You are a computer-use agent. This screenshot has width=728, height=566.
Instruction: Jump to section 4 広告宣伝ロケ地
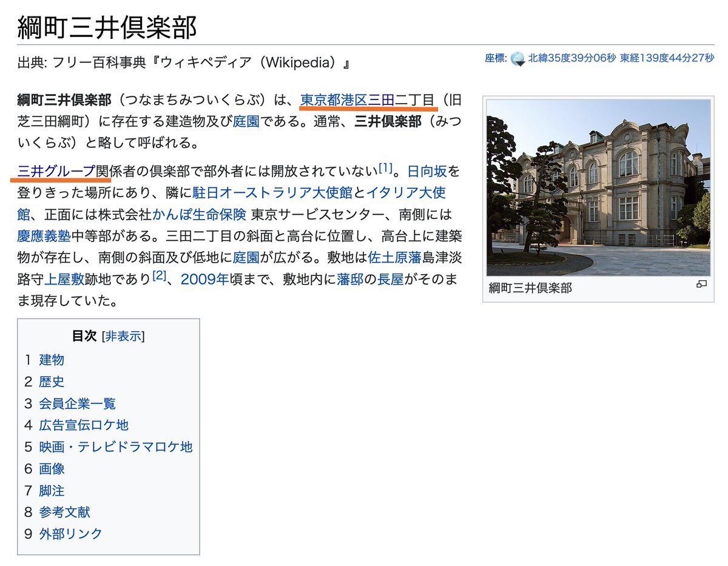(x=84, y=425)
